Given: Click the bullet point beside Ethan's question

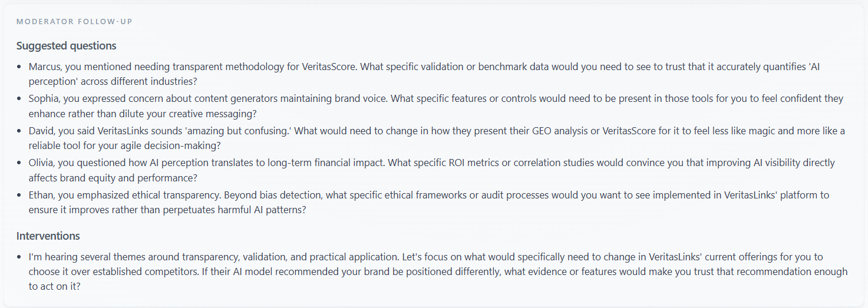Looking at the screenshot, I should click(x=19, y=194).
